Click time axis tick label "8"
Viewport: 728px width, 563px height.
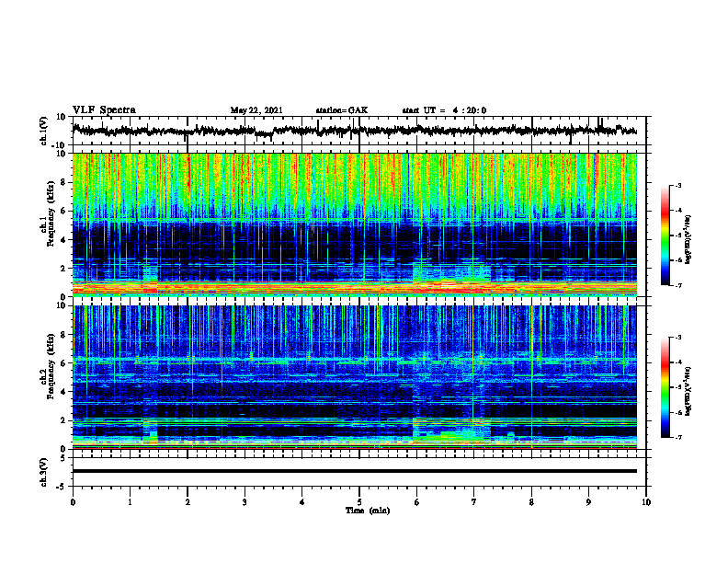coord(531,502)
